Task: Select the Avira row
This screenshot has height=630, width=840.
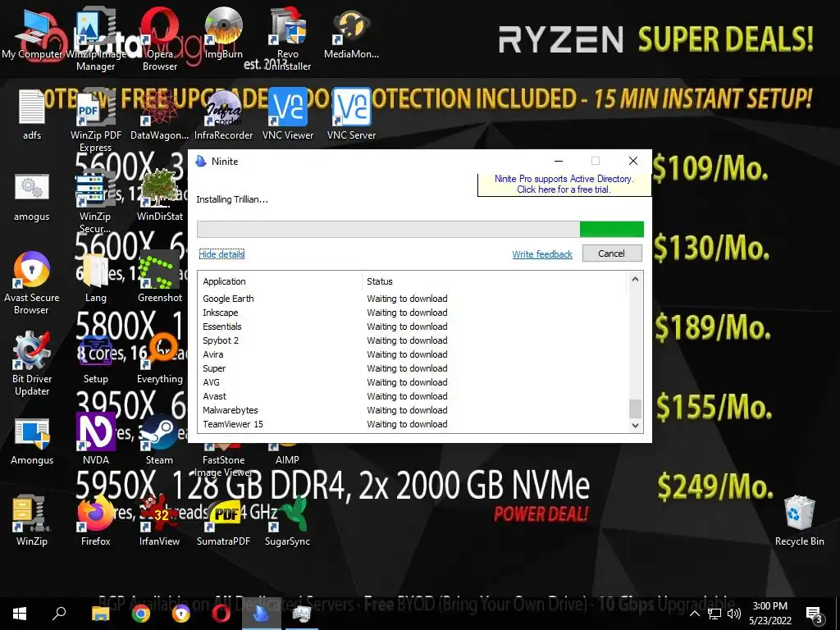Action: click(413, 354)
